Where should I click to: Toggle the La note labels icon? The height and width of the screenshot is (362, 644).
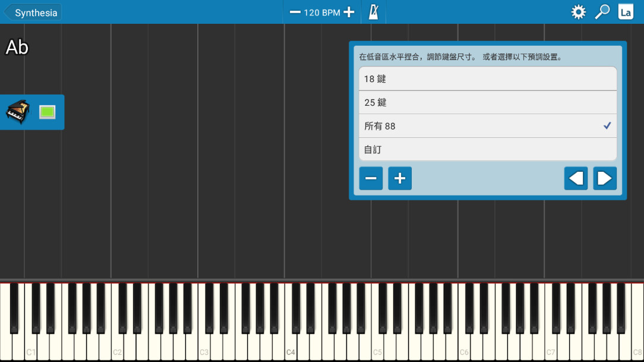[626, 12]
